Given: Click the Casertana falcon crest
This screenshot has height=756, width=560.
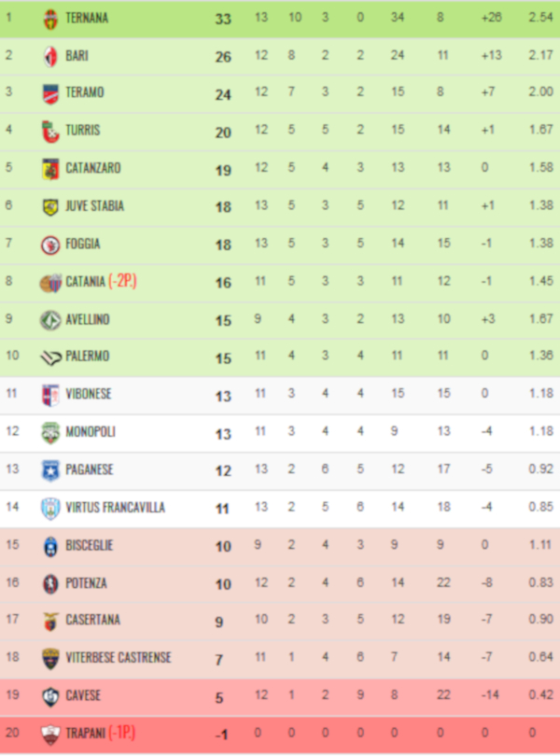Looking at the screenshot, I should coord(50,621).
